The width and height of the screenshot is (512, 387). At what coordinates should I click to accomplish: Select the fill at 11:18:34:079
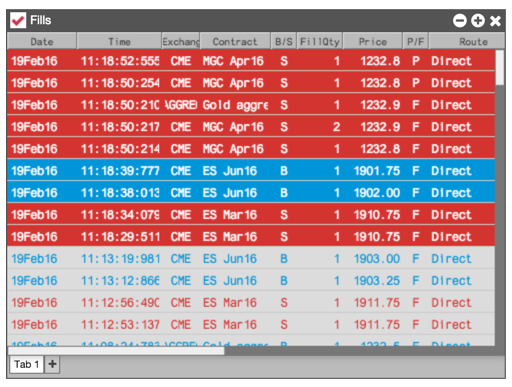pos(251,215)
